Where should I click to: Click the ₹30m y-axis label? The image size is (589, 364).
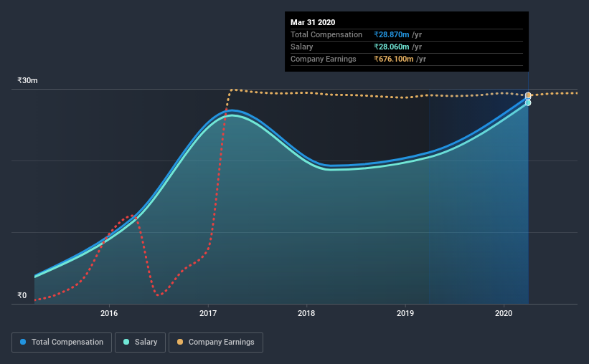pyautogui.click(x=27, y=80)
